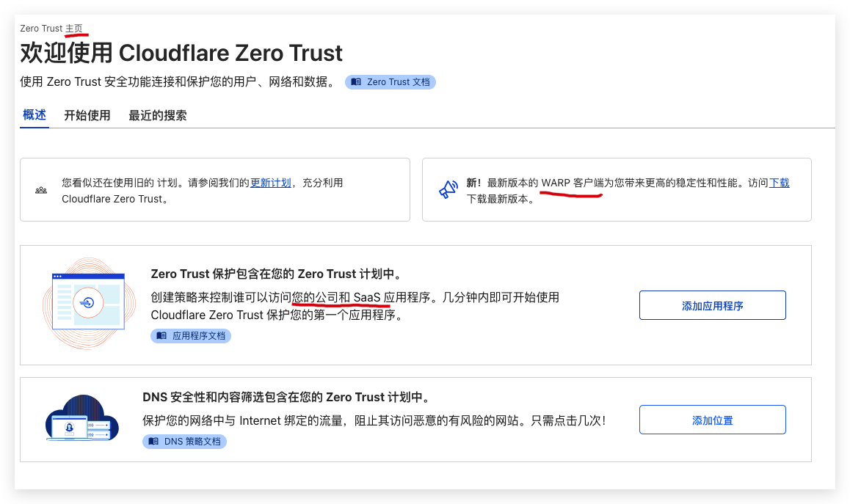This screenshot has width=850, height=504.
Task: Click the 添加位置 button
Action: (712, 420)
